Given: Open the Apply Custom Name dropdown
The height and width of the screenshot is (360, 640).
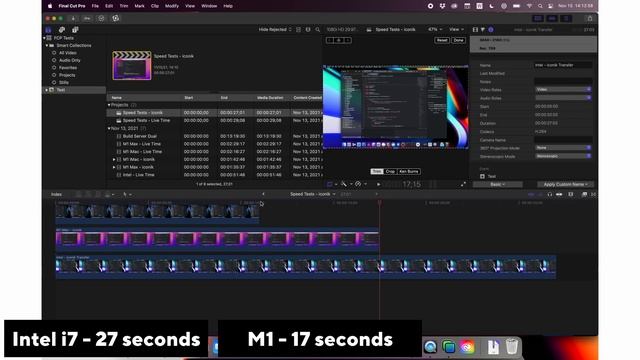Looking at the screenshot, I should 565,184.
